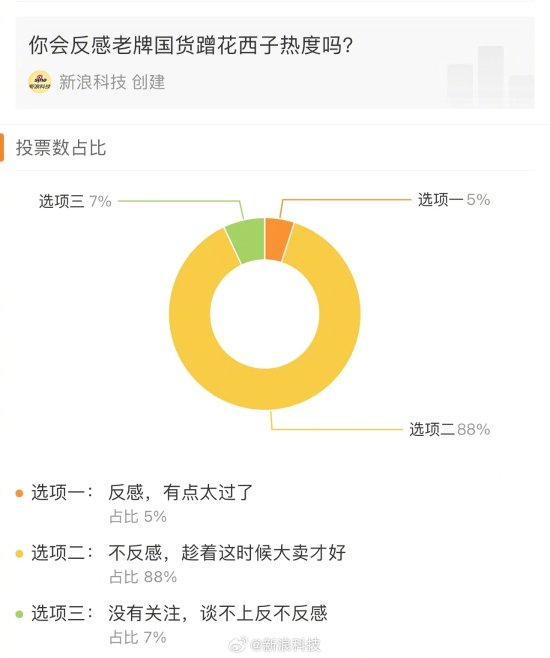
Task: Choose option 不反感，趁着这时候大卖才好
Action: pos(227,553)
